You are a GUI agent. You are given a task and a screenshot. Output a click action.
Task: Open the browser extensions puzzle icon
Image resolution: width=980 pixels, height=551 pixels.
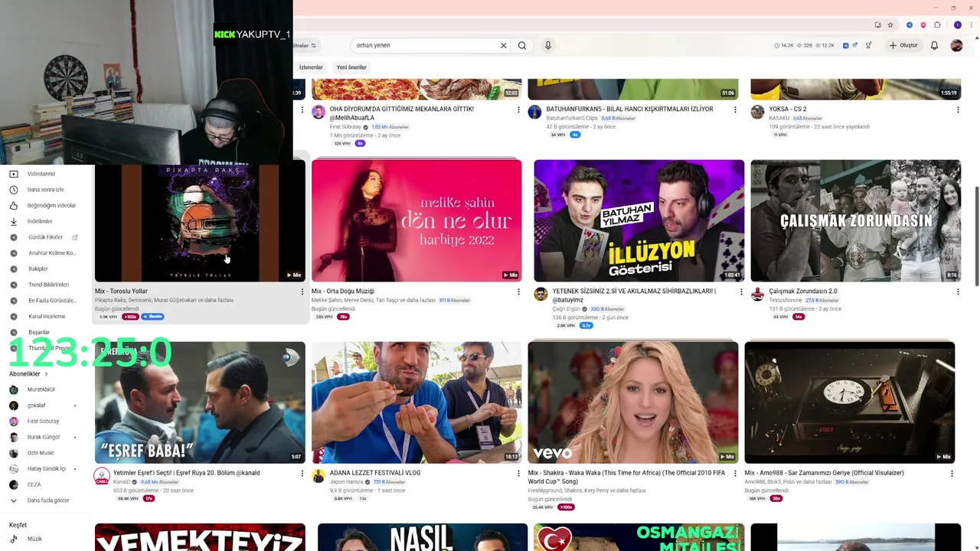(937, 24)
